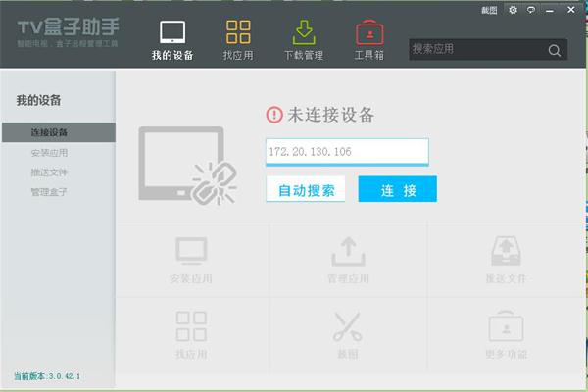Select 连接设备 in the sidebar
This screenshot has height=392, width=588.
pyautogui.click(x=49, y=132)
